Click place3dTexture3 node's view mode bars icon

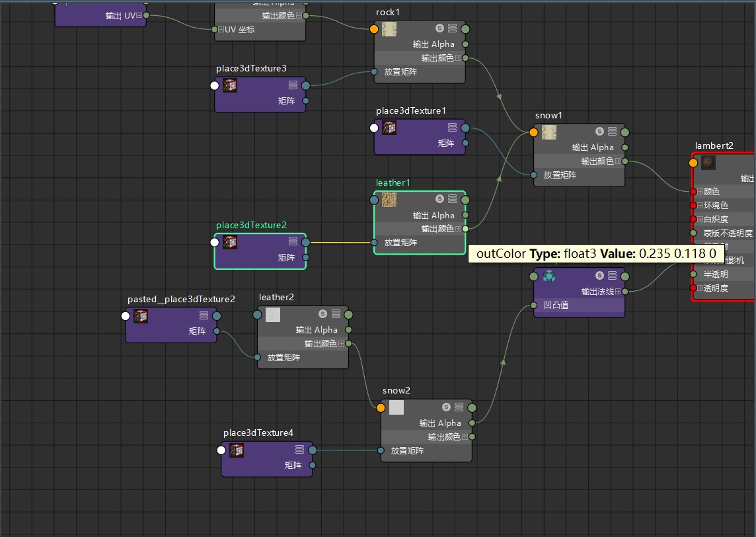click(293, 85)
